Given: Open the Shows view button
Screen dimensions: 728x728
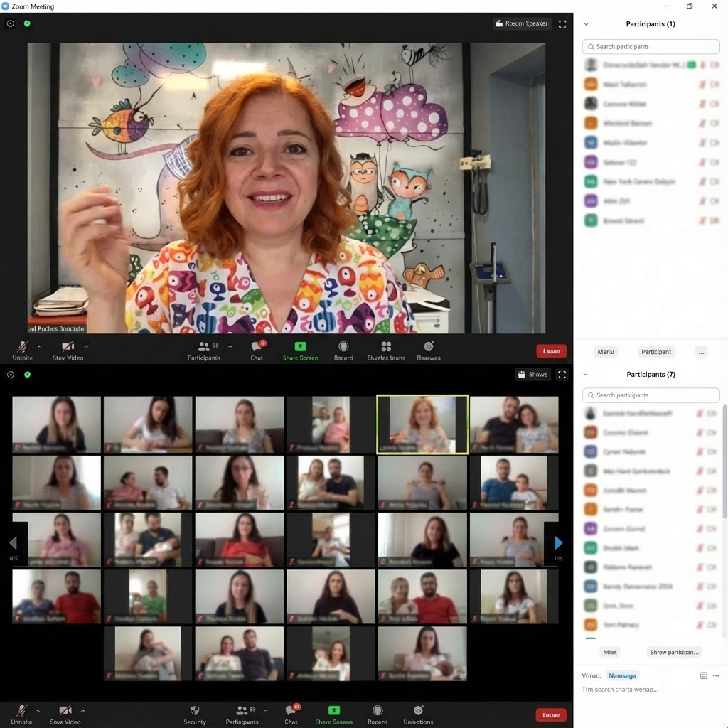Looking at the screenshot, I should click(x=532, y=375).
